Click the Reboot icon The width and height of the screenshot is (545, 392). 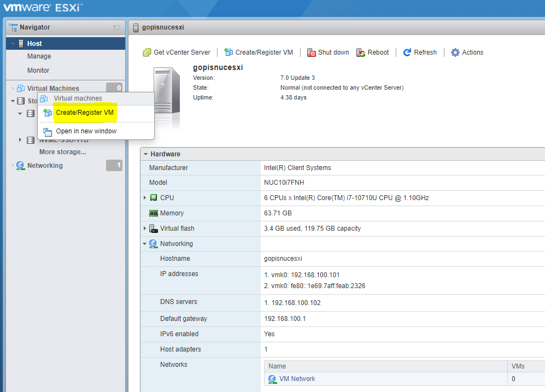(361, 52)
